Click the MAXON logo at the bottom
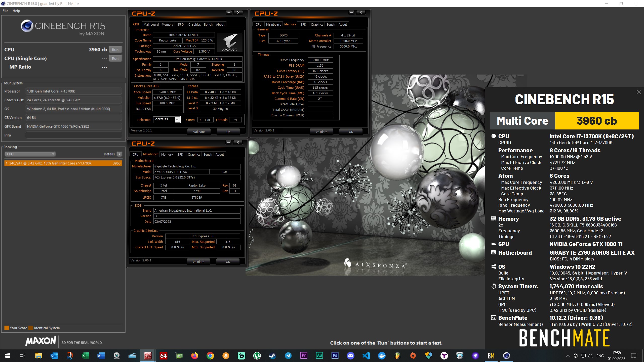 coord(40,341)
